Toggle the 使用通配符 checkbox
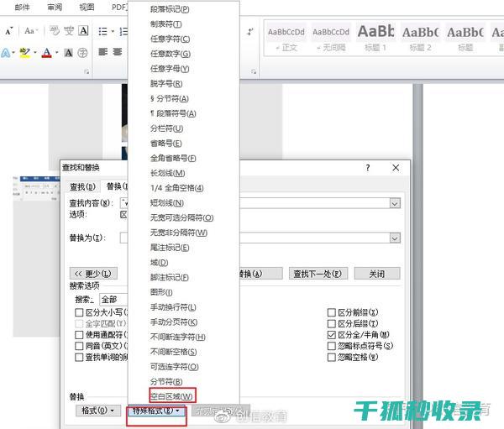 pos(79,335)
